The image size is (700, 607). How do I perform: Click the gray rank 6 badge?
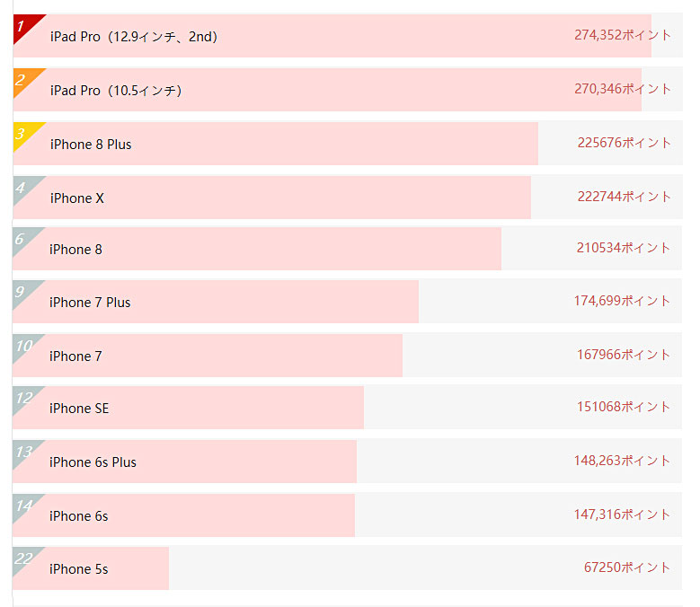point(23,239)
